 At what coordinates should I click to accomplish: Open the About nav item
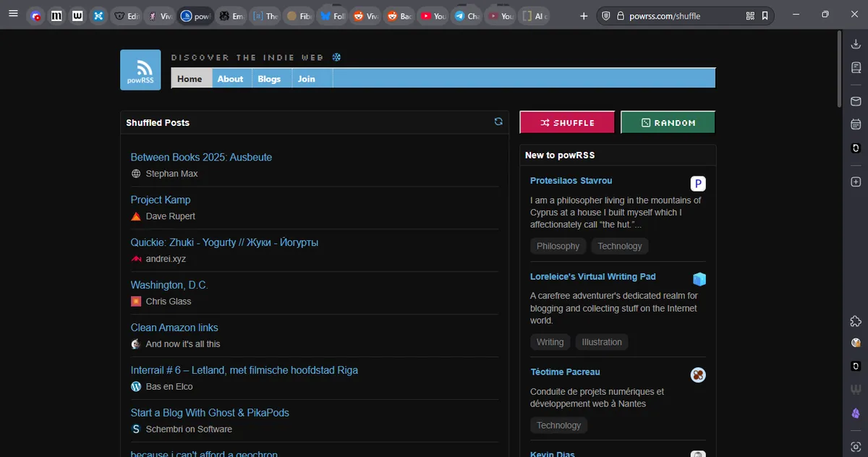(231, 79)
